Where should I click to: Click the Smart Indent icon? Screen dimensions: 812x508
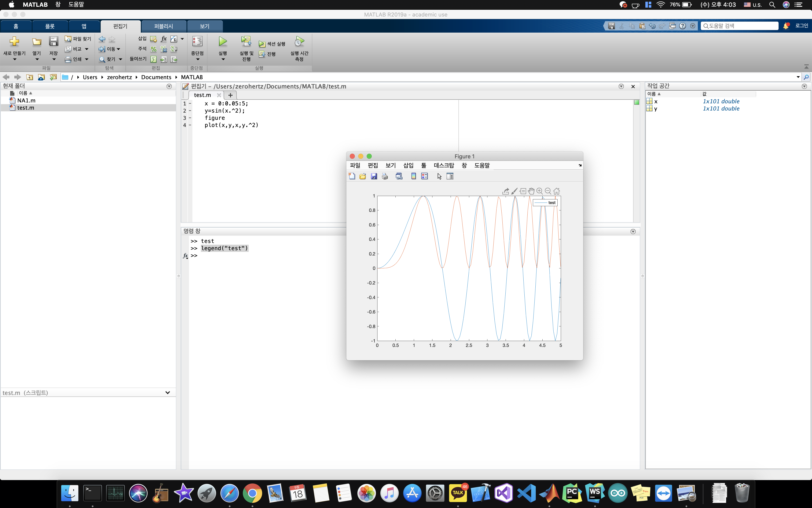tap(154, 59)
